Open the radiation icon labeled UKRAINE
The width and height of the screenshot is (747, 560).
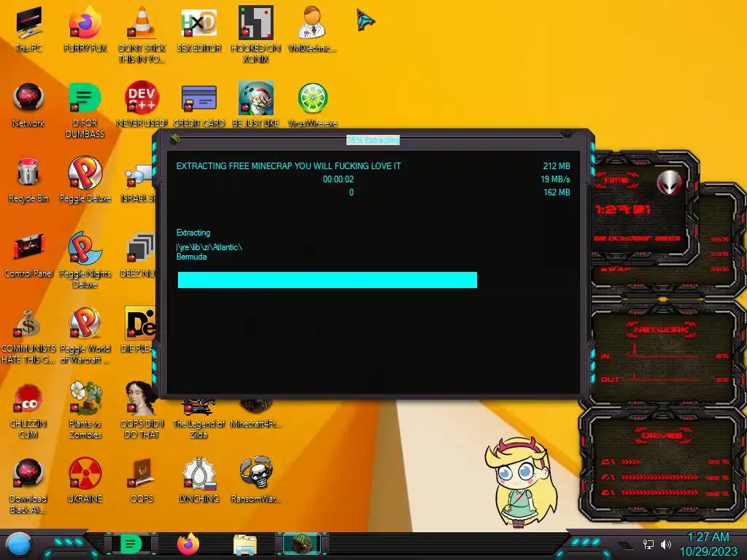coord(85,481)
